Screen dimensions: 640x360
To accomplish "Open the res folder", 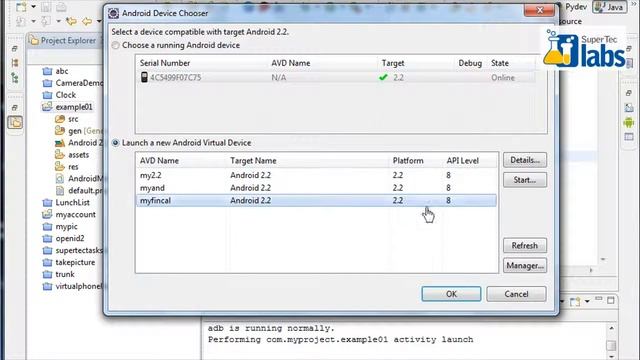I will coord(67,167).
